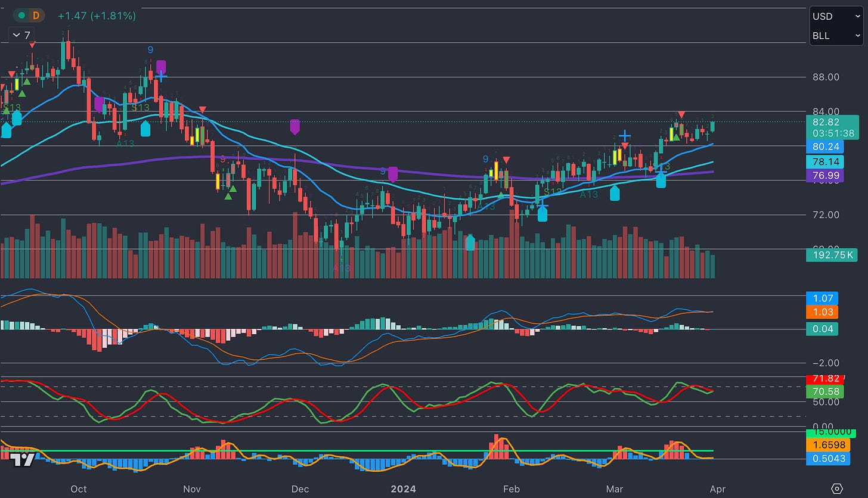
Task: Expand the collapsed 7 indicators legend
Action: tap(23, 35)
